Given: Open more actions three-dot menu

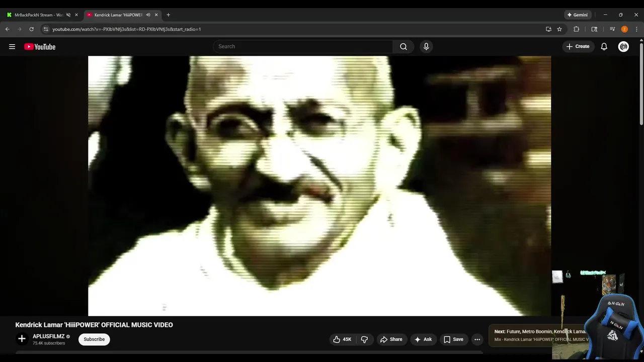Looking at the screenshot, I should tap(477, 339).
